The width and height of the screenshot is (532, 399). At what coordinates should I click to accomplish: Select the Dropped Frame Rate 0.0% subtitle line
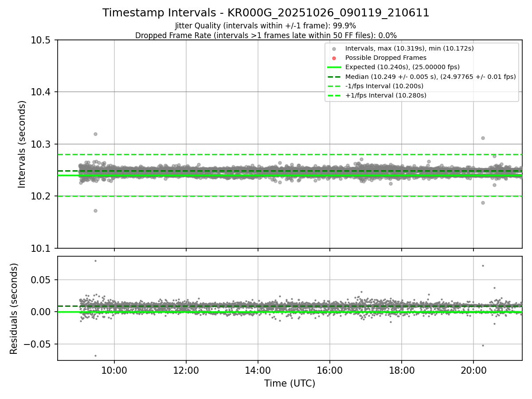(266, 35)
